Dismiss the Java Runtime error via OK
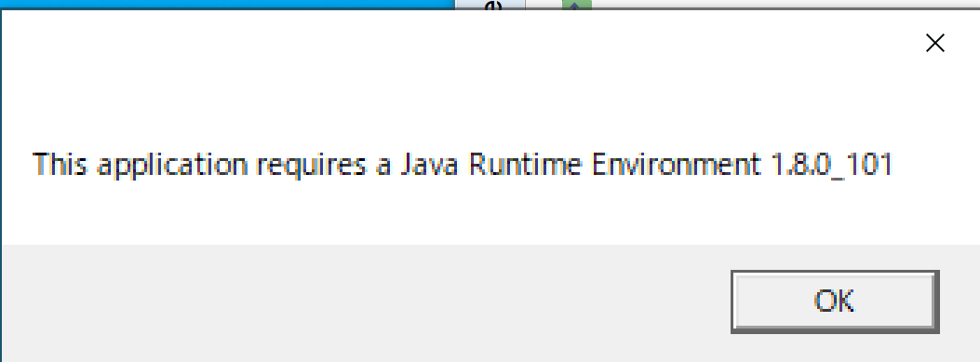 (x=835, y=302)
